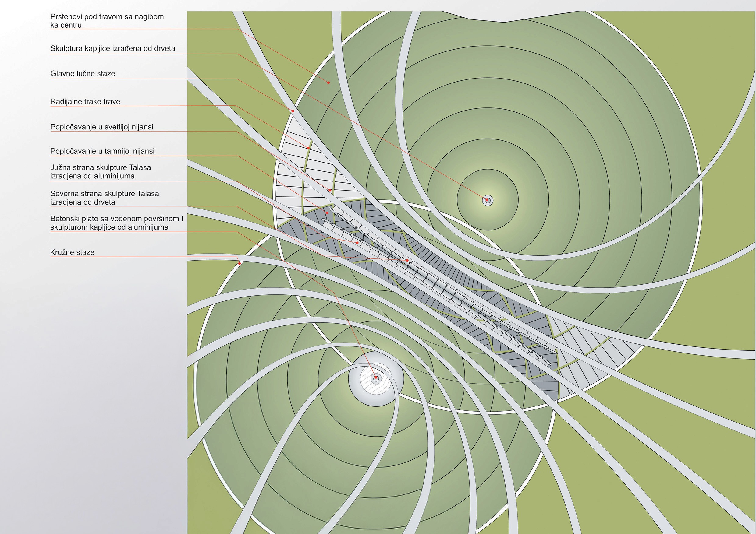The width and height of the screenshot is (756, 534).
Task: Click red dot on the dark paving area
Action: coord(327,213)
